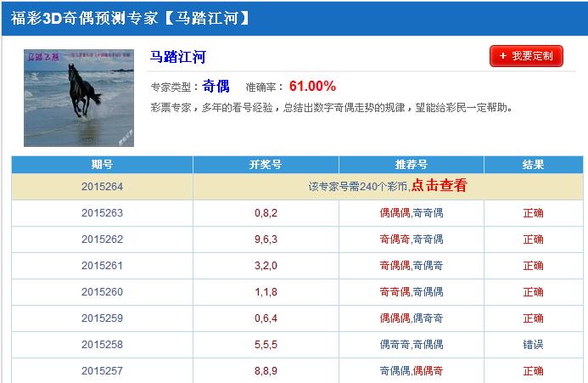
Task: Click the 奇偶 expert type label
Action: tap(216, 86)
